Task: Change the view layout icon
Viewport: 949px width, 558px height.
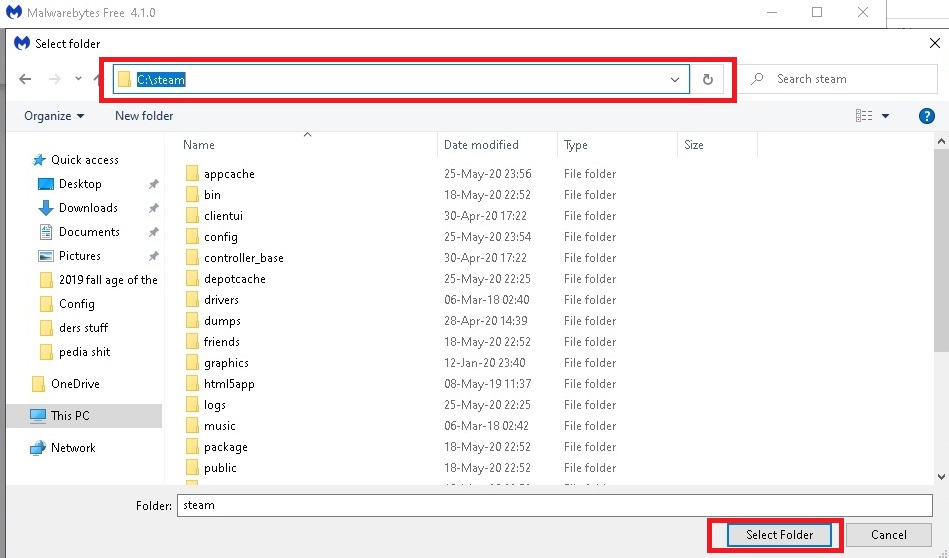Action: click(x=864, y=116)
